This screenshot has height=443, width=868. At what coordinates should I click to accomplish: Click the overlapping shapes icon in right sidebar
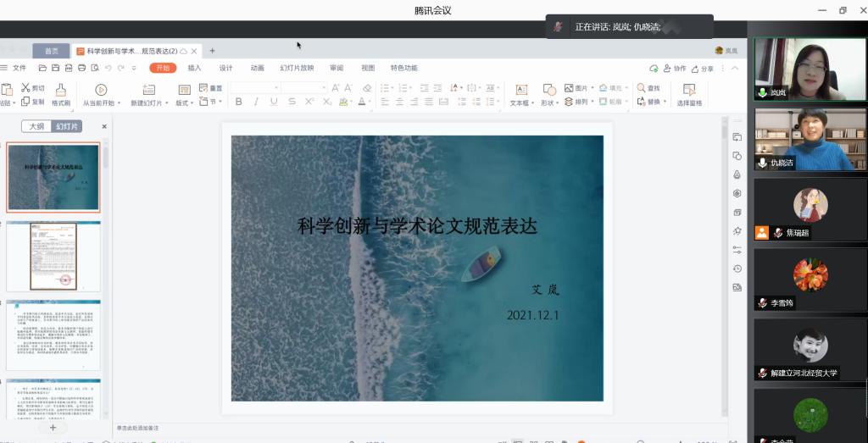[x=737, y=156]
